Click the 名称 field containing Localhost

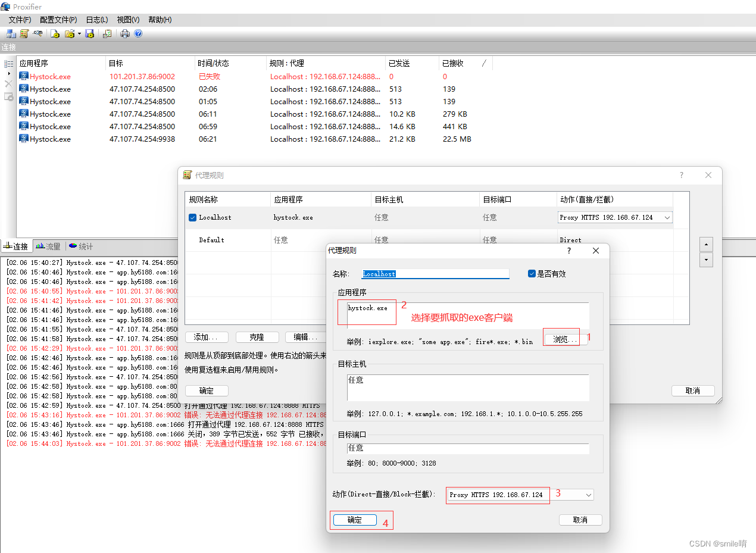436,274
